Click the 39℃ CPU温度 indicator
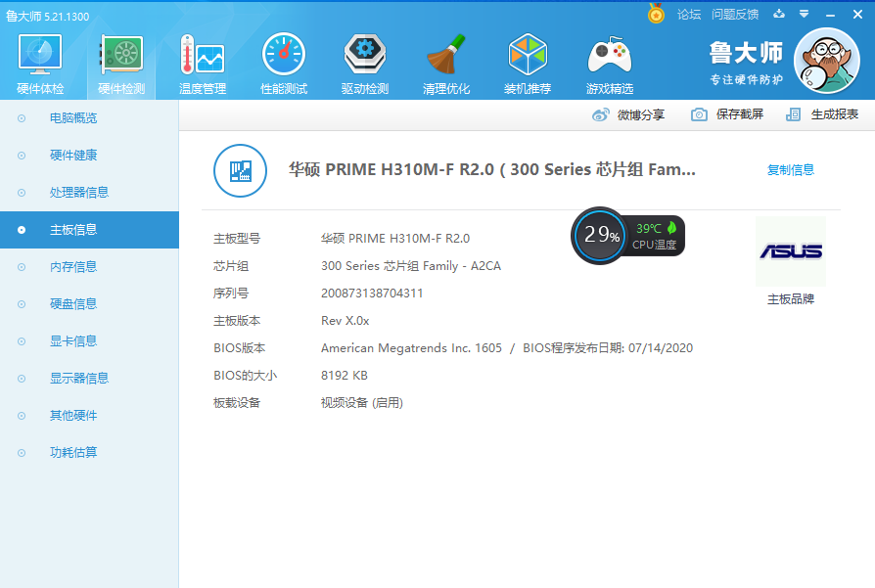The height and width of the screenshot is (588, 875). coord(655,236)
